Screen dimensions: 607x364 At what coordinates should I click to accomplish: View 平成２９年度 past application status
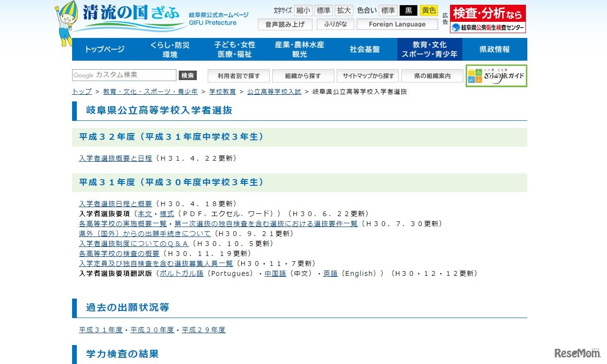pyautogui.click(x=203, y=330)
